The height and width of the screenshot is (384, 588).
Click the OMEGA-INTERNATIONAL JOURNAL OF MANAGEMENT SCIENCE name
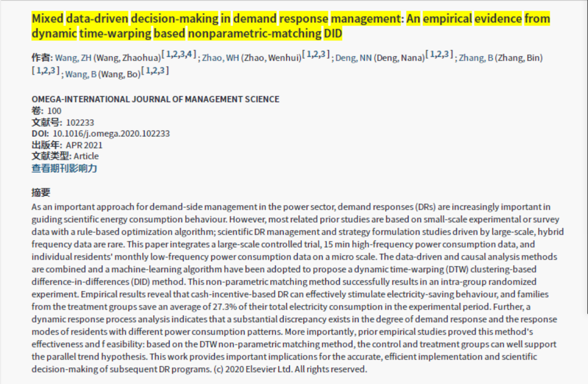pyautogui.click(x=155, y=99)
